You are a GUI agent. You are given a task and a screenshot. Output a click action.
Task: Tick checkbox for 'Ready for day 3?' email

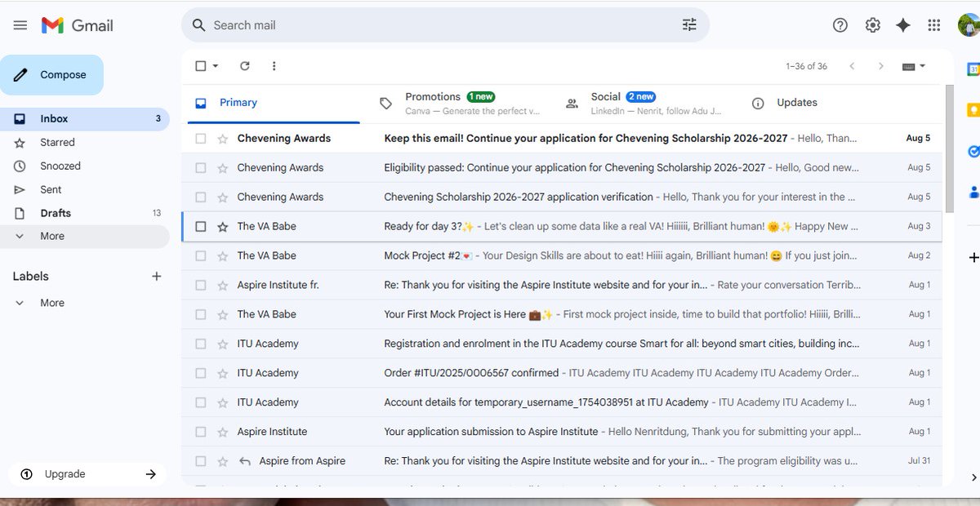click(x=201, y=227)
